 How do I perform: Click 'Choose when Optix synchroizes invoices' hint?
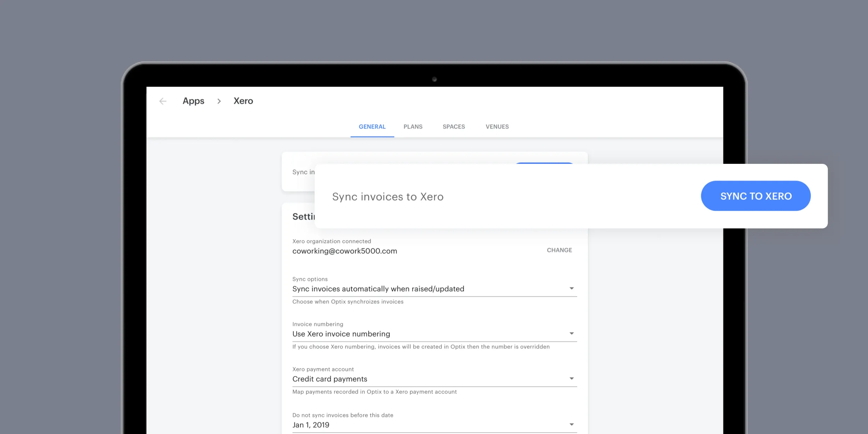(348, 302)
